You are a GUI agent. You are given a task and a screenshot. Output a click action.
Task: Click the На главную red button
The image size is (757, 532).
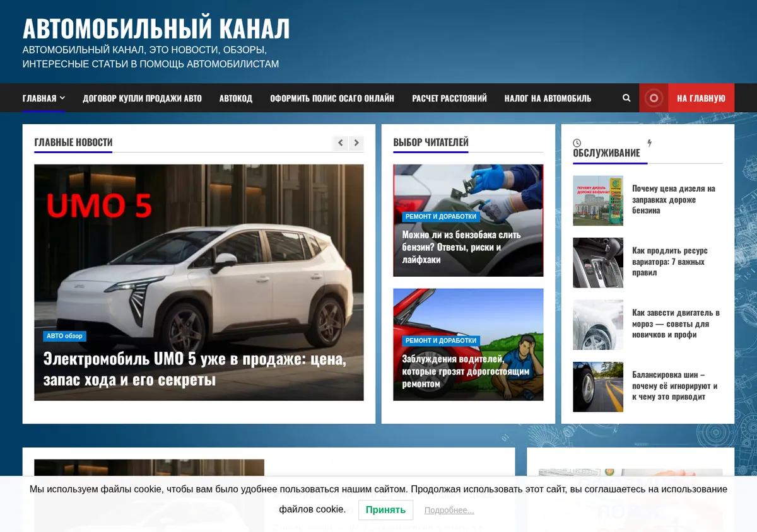[x=701, y=98]
